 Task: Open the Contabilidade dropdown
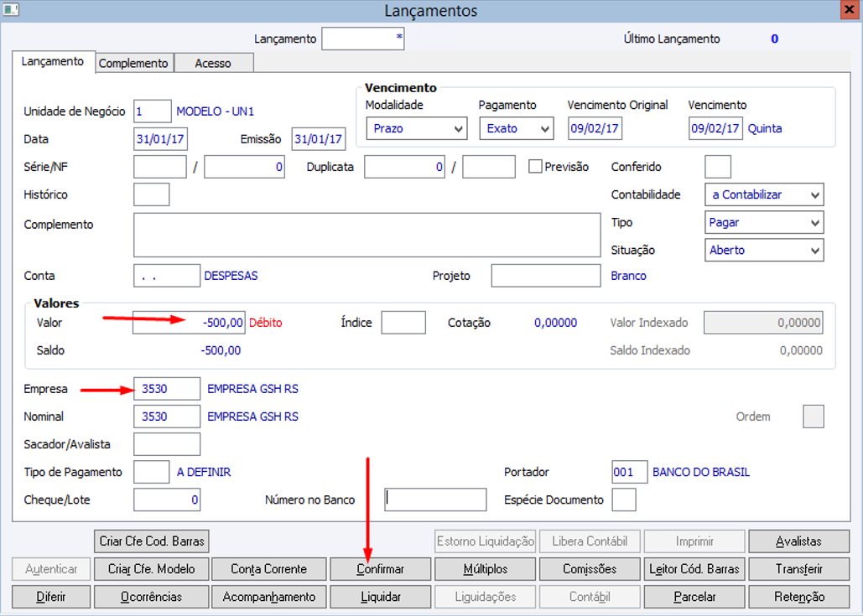click(x=764, y=194)
